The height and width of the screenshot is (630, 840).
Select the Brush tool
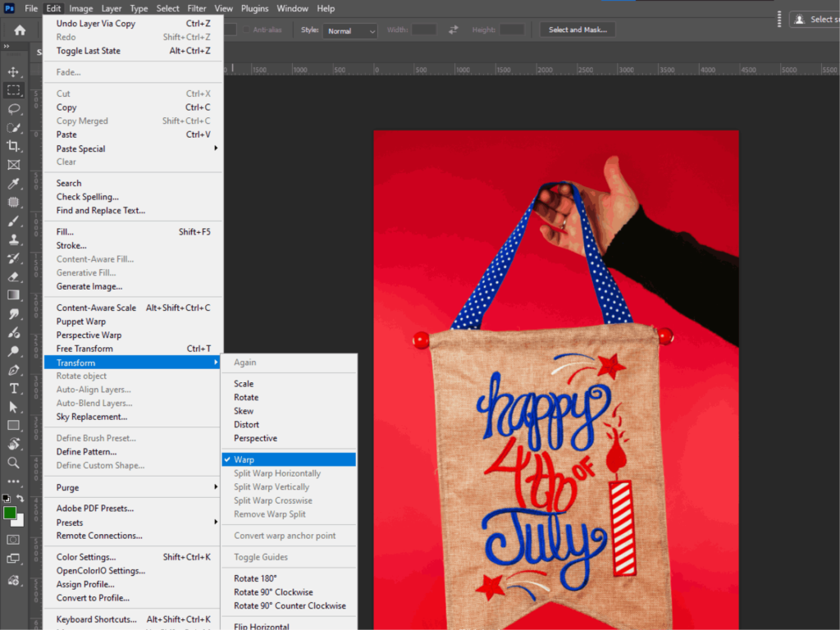[13, 221]
